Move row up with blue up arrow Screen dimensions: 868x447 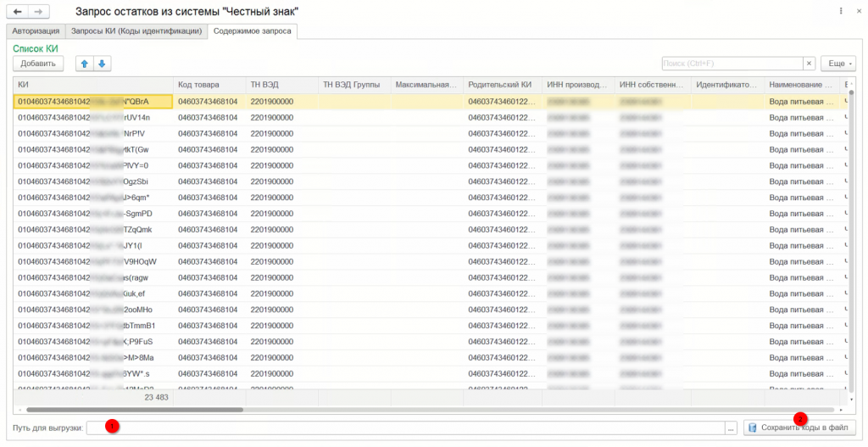coord(85,64)
